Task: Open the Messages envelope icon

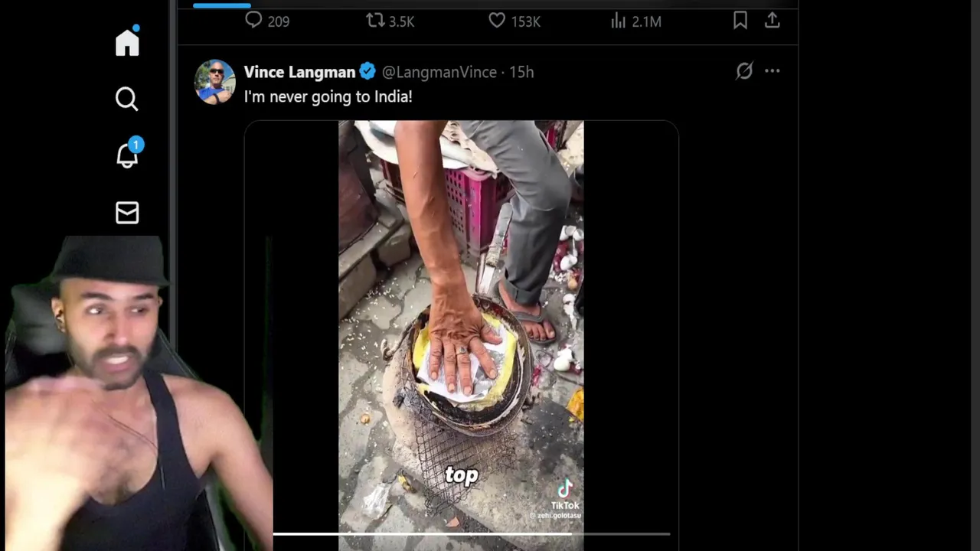Action: coord(127,213)
